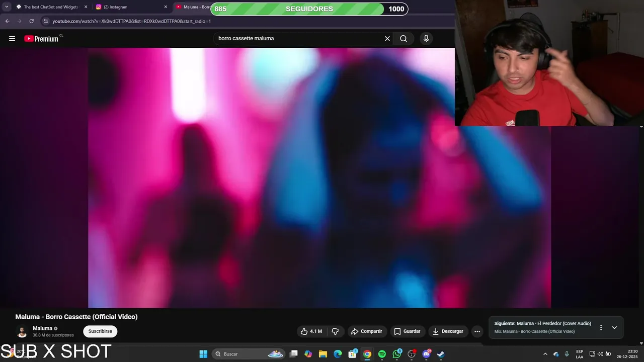Open Microsoft Edge from the taskbar
This screenshot has height=362, width=644.
(338, 354)
